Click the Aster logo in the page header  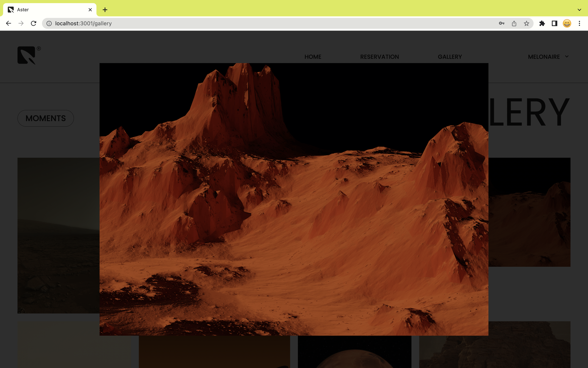tap(29, 55)
